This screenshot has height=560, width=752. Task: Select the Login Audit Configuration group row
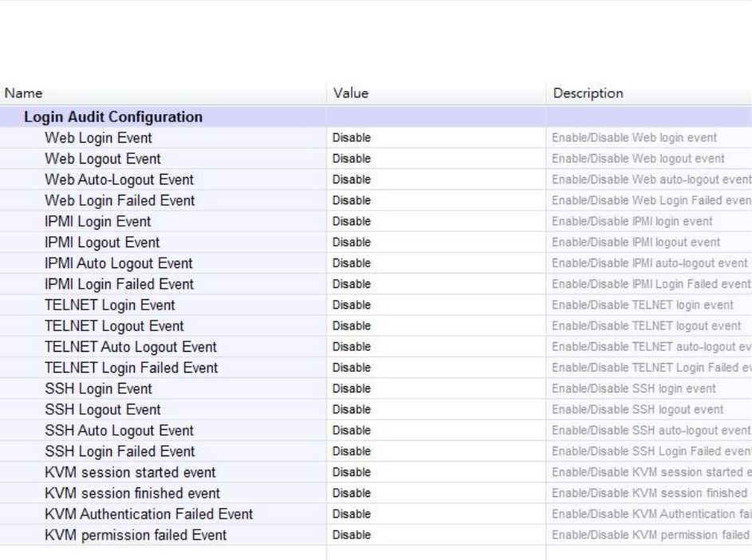[376, 117]
